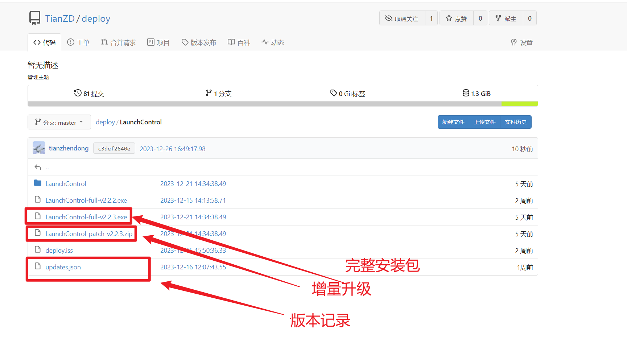
Task: View the 1 branch list
Action: 218,94
